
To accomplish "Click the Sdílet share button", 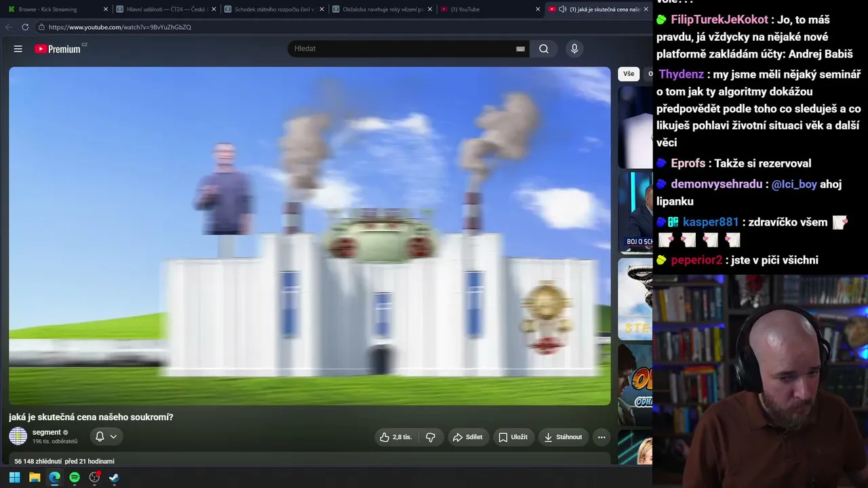I will (x=467, y=437).
